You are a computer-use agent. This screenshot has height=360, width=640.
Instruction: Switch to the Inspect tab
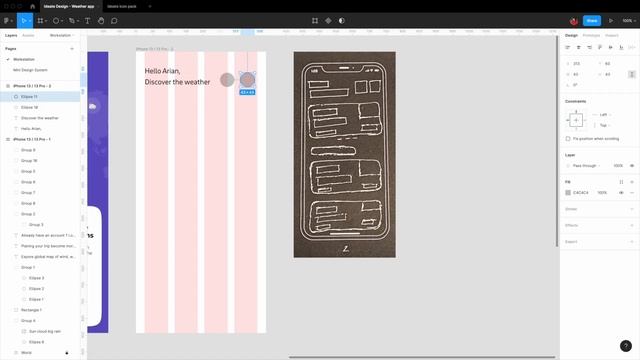pyautogui.click(x=611, y=36)
